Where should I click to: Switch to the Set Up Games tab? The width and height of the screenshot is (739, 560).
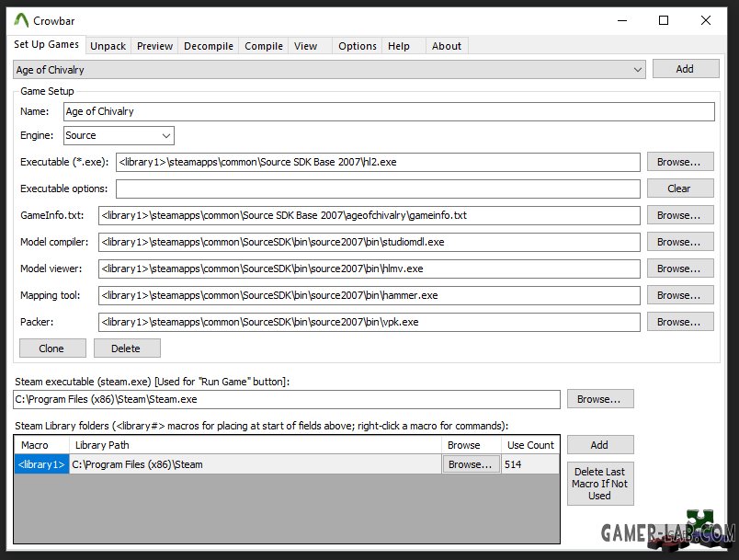pyautogui.click(x=46, y=44)
